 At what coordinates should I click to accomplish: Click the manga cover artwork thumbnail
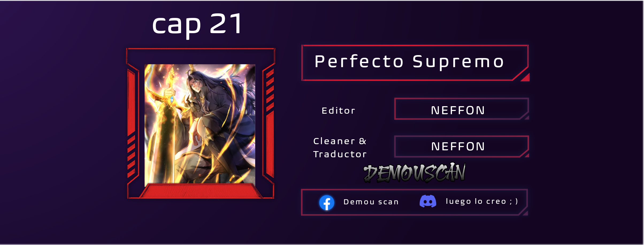coord(200,124)
